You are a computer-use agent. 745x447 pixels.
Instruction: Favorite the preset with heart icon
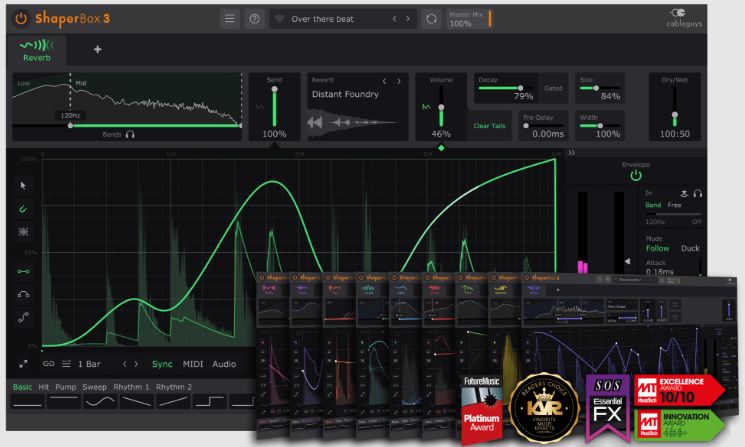pos(280,19)
